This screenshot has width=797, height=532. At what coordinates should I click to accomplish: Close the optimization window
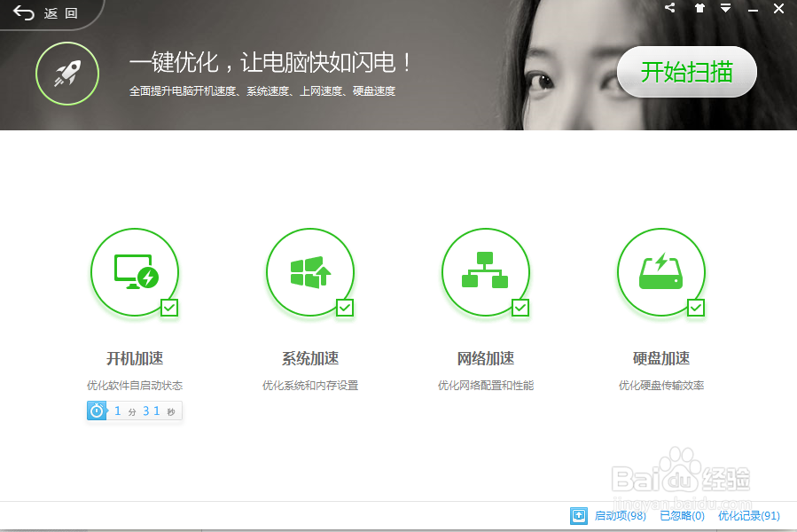pyautogui.click(x=778, y=8)
